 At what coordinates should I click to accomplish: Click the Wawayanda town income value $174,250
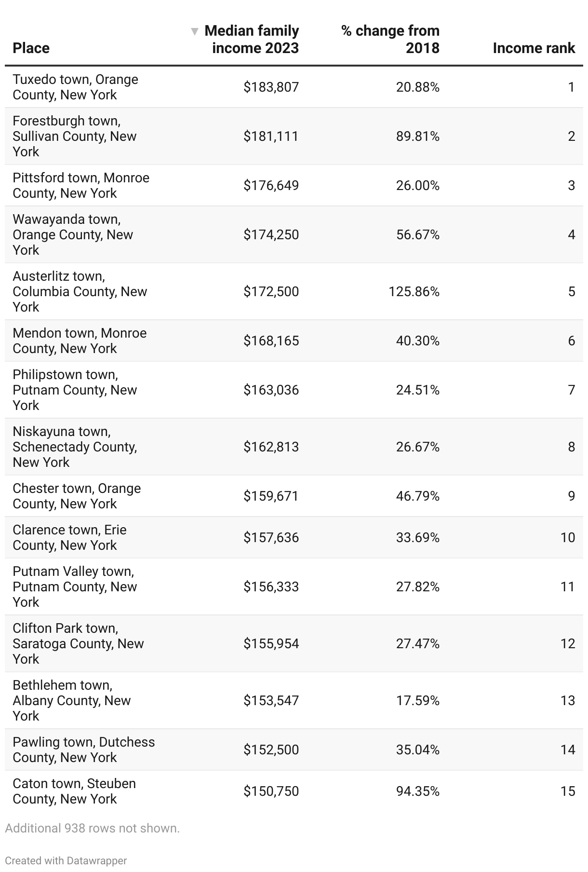pyautogui.click(x=271, y=235)
